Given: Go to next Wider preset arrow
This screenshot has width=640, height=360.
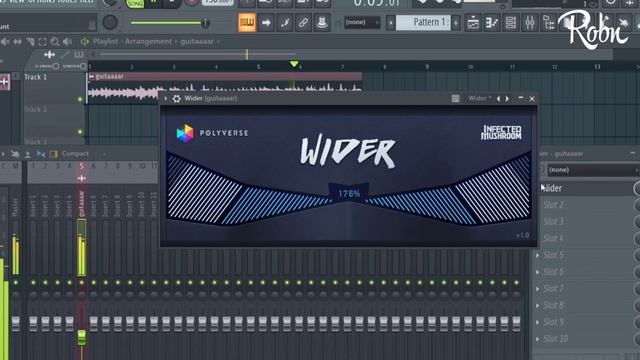Looking at the screenshot, I should pos(507,98).
